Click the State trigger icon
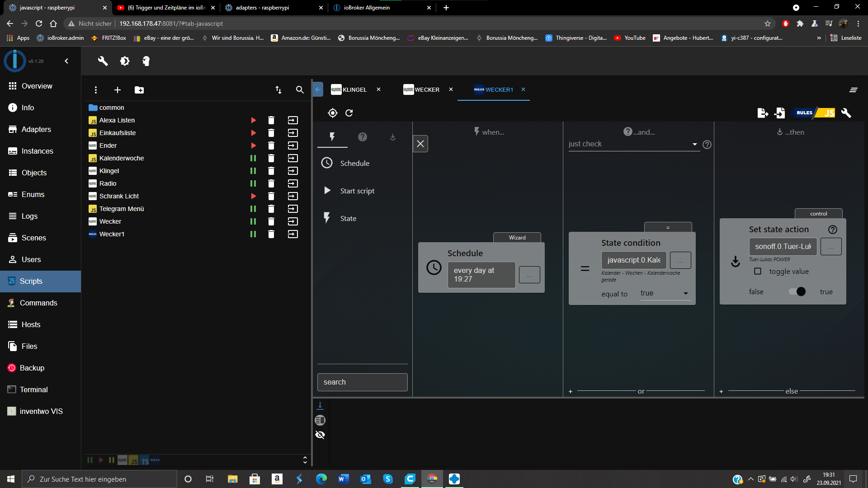The width and height of the screenshot is (868, 488). tap(326, 218)
